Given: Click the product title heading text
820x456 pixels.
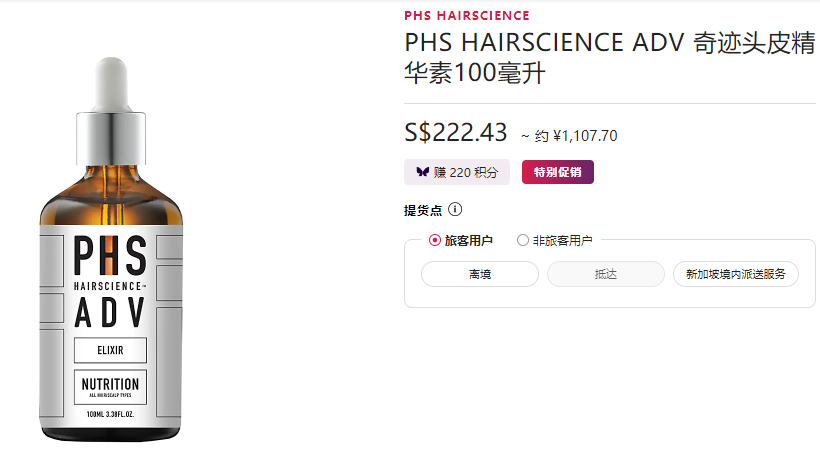Looking at the screenshot, I should coord(610,58).
